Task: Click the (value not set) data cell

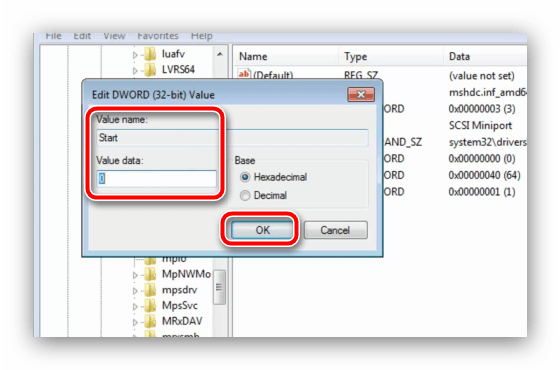Action: (481, 76)
